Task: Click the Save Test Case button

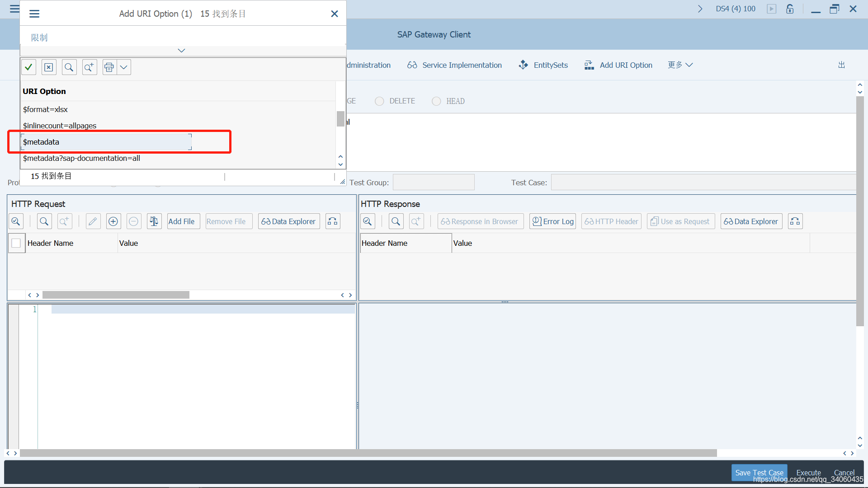Action: (x=759, y=473)
